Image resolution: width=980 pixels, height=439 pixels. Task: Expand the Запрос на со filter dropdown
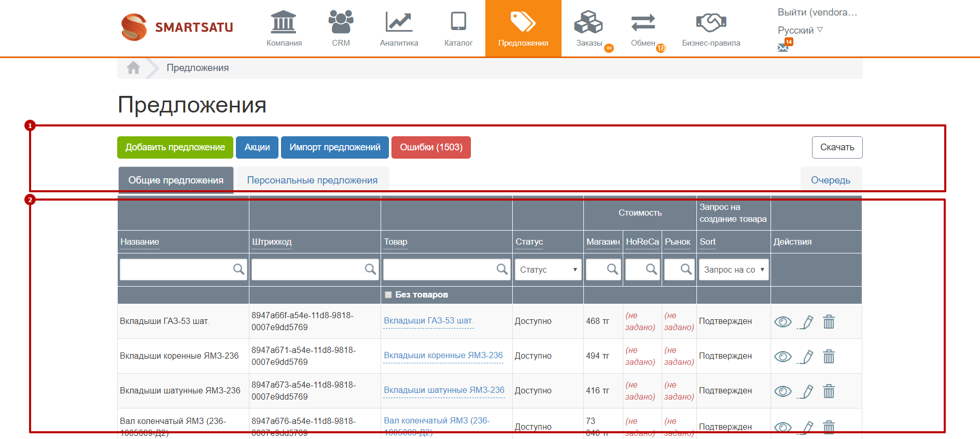point(734,270)
